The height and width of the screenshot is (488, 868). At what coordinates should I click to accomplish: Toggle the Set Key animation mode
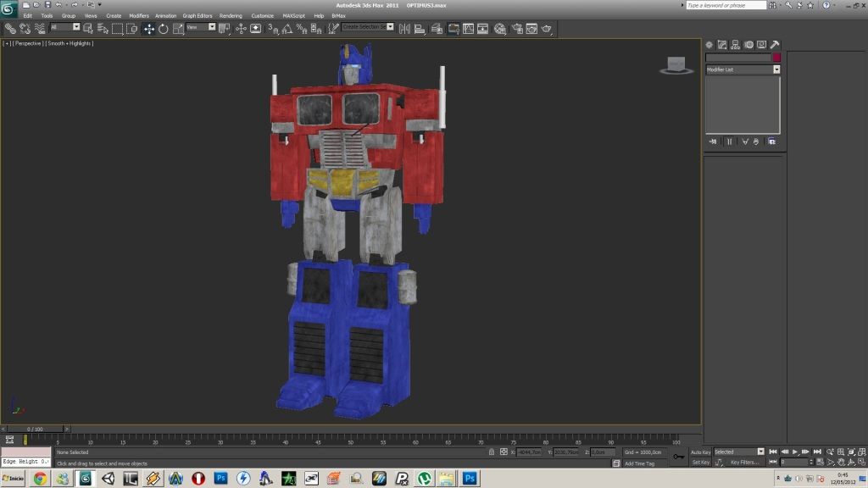tap(701, 463)
